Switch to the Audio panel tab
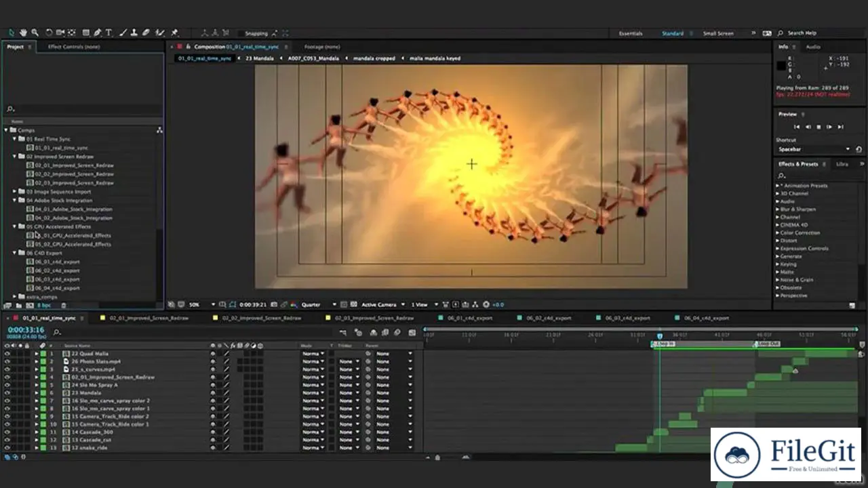868x488 pixels. click(813, 47)
